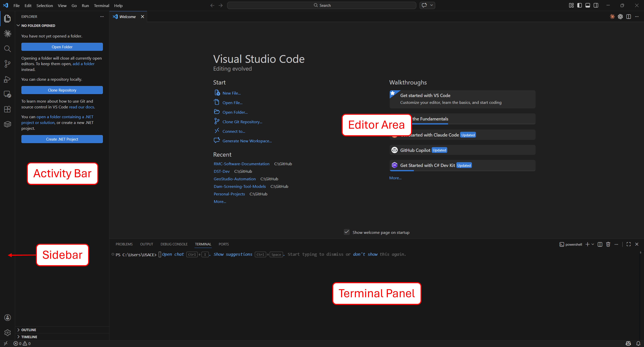The width and height of the screenshot is (644, 347).
Task: Click the Claude starburst icon in the Activity Bar
Action: coord(7,33)
